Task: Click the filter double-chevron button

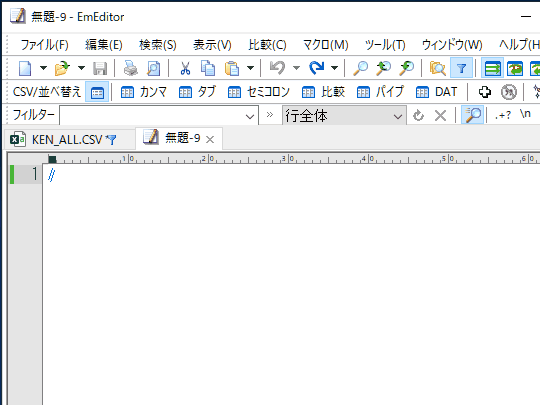Action: (270, 115)
